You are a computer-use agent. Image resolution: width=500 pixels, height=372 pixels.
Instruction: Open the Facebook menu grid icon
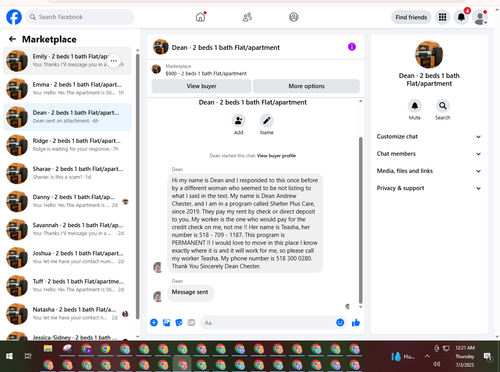coord(442,17)
